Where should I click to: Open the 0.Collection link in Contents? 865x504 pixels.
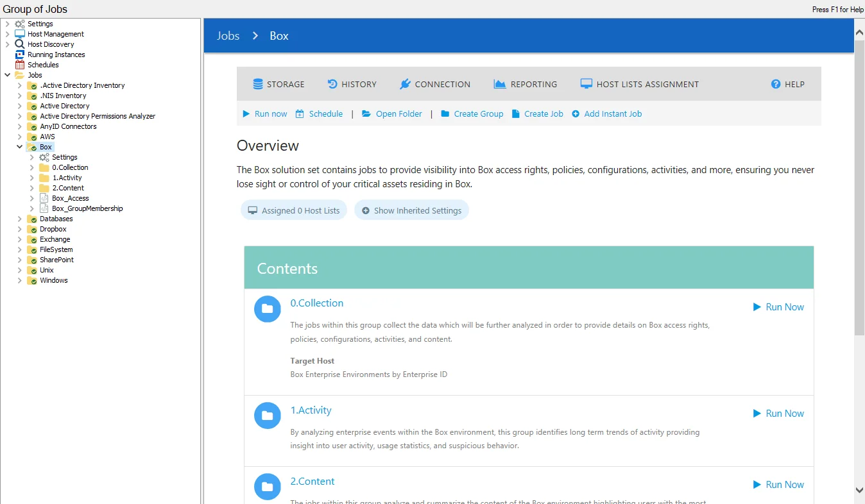pyautogui.click(x=317, y=303)
